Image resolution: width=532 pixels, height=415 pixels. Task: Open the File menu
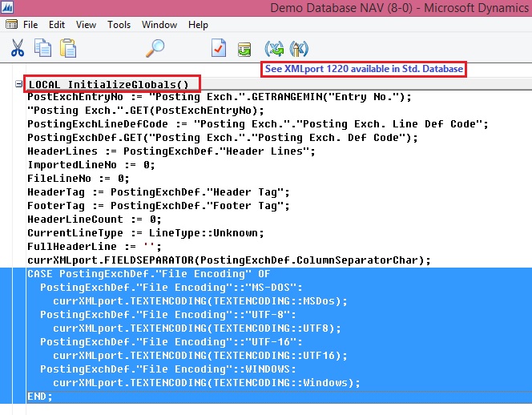coord(30,25)
